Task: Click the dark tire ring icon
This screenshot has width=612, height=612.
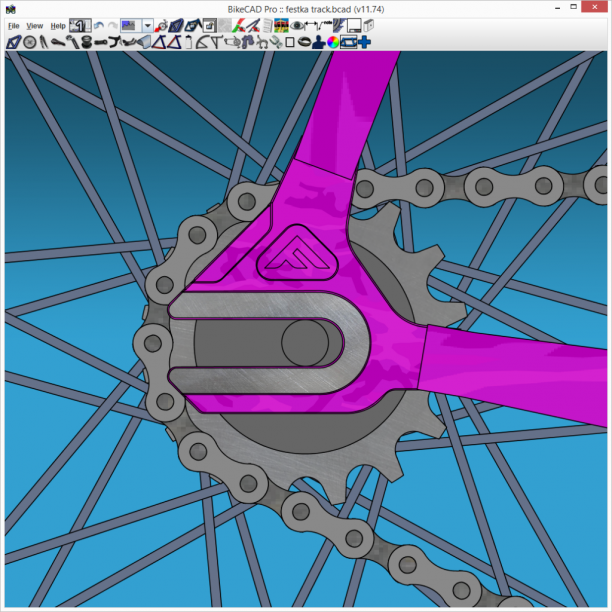Action: (304, 42)
